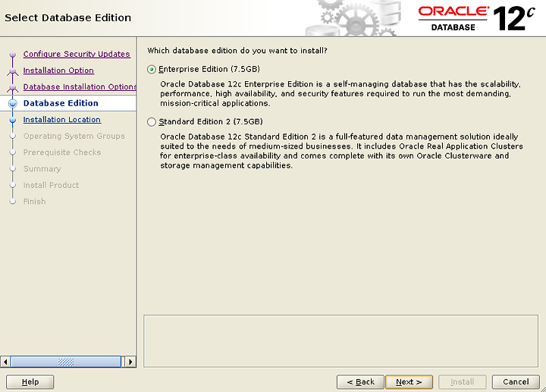Click the Oracle Database 12c logo
The height and width of the screenshot is (392, 546).
tap(476, 18)
